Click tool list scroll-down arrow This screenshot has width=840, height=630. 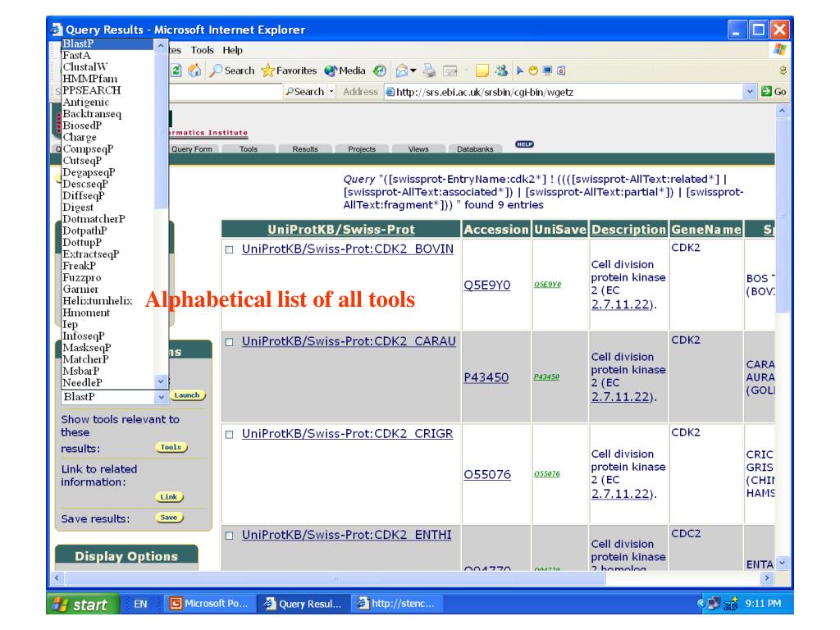(x=161, y=381)
